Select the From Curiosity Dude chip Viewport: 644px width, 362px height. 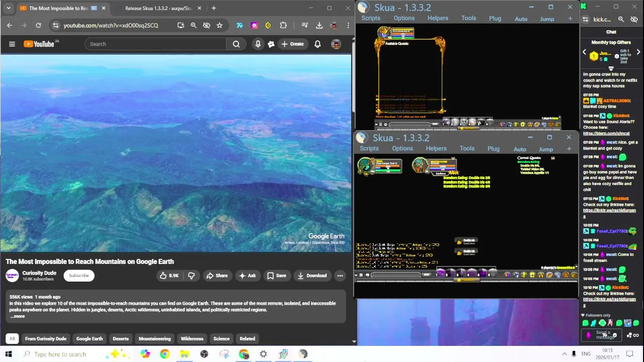[46, 338]
